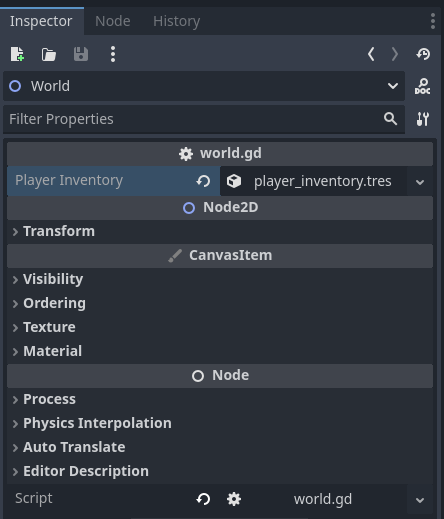This screenshot has height=519, width=444.
Task: Switch to the Node tab
Action: [x=113, y=21]
